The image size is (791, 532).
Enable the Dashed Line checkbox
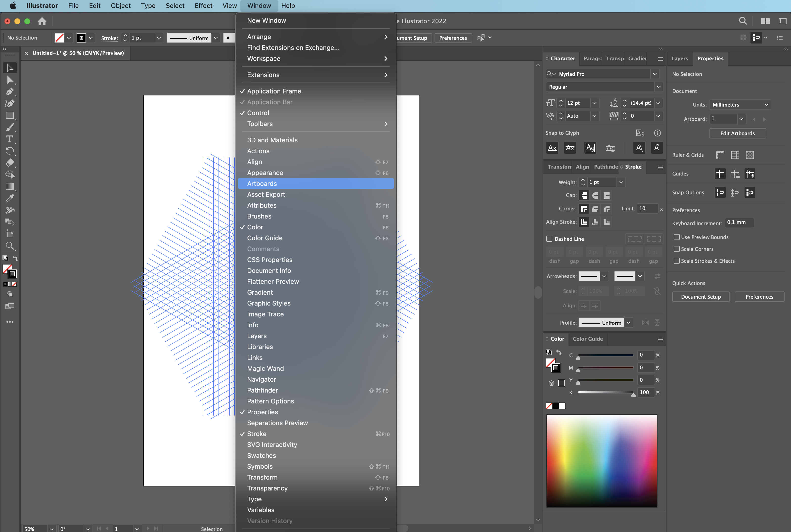tap(549, 239)
